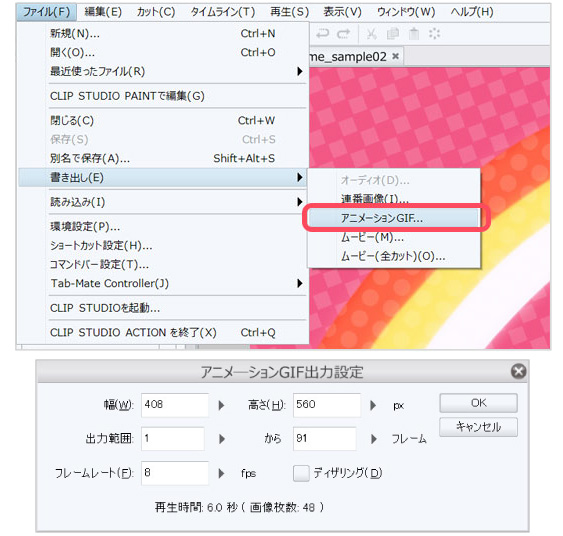Choose 閉じる(C) menu entry
The image size is (563, 536).
click(163, 121)
